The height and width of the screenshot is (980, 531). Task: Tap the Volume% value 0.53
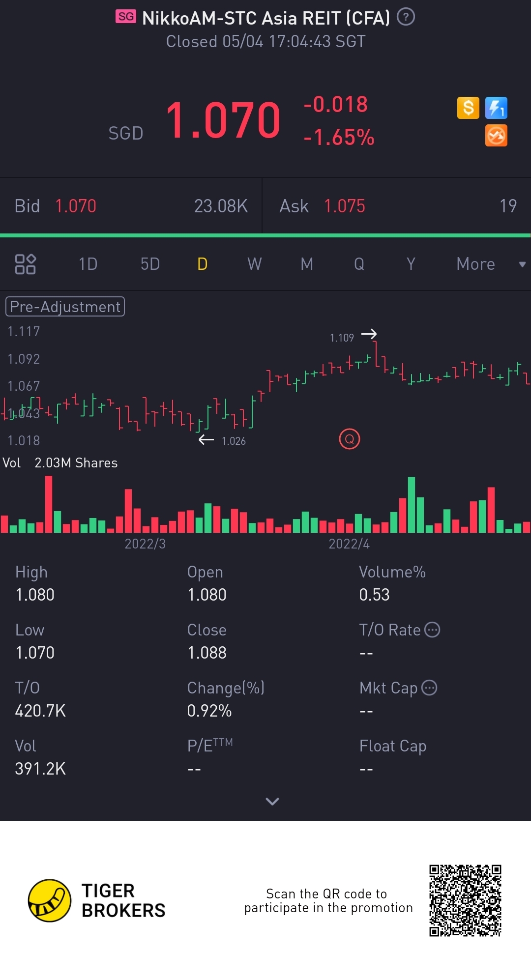(x=374, y=595)
